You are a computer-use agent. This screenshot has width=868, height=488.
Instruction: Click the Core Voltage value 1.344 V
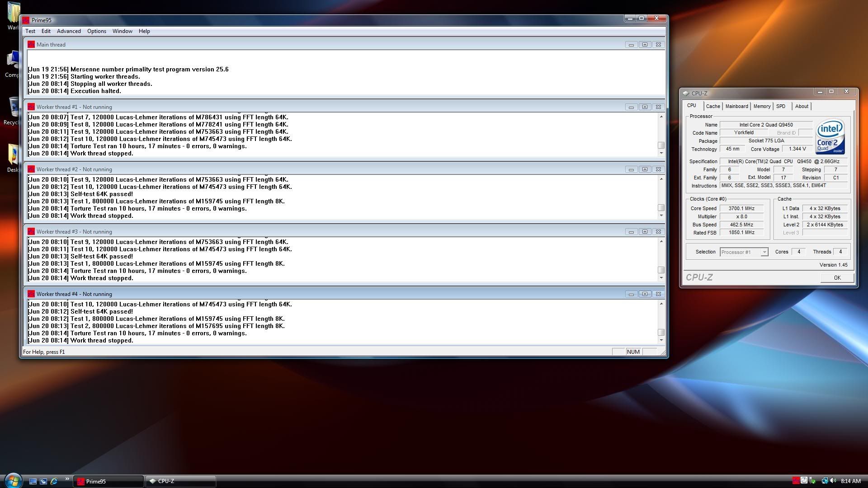click(797, 149)
